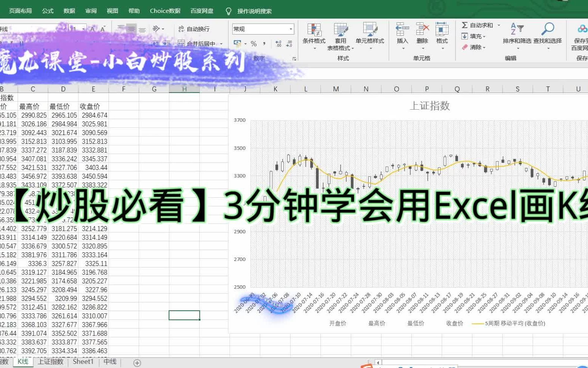This screenshot has width=588, height=368.
Task: Expand the 插入 dropdown arrow
Action: point(403,49)
